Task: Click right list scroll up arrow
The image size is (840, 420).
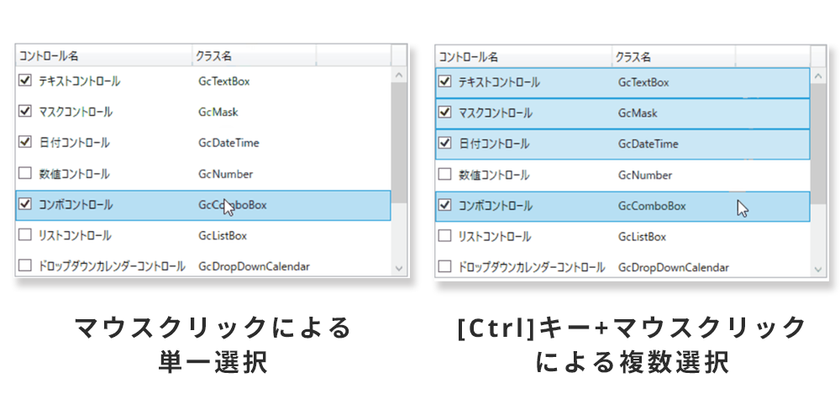Action: tap(818, 77)
